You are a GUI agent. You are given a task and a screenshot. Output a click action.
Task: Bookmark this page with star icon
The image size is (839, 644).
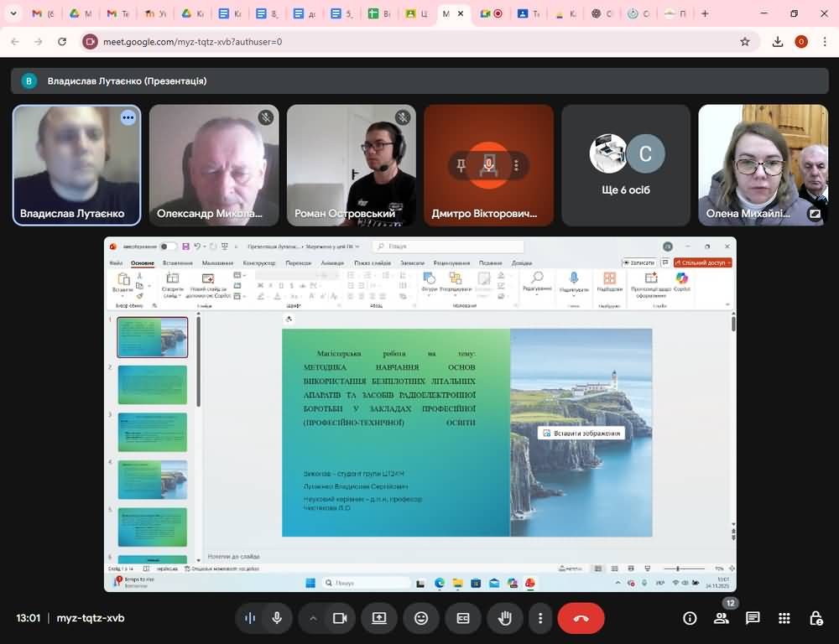744,41
